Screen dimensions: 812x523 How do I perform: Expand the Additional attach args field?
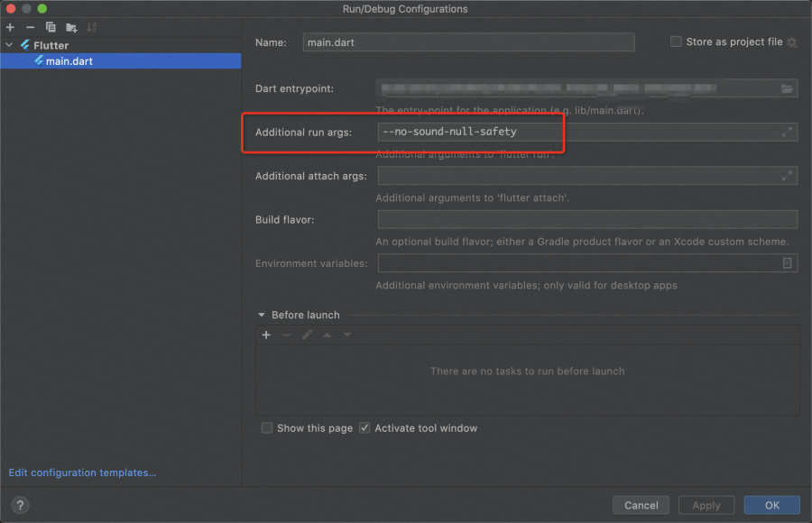[x=787, y=176]
